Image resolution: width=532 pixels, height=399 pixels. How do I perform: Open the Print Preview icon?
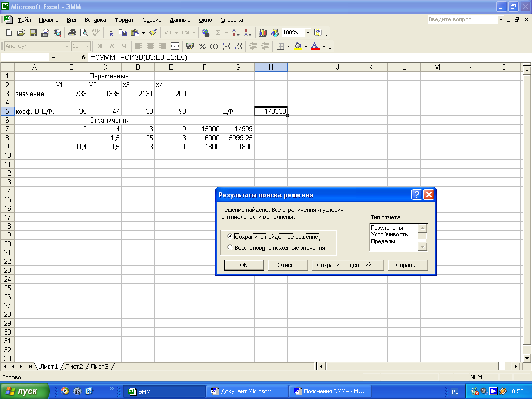coord(84,33)
